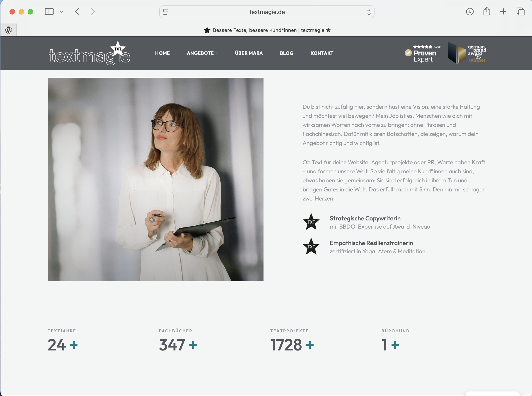Image resolution: width=532 pixels, height=396 pixels.
Task: Click the page settings icon in address bar
Action: (x=166, y=12)
